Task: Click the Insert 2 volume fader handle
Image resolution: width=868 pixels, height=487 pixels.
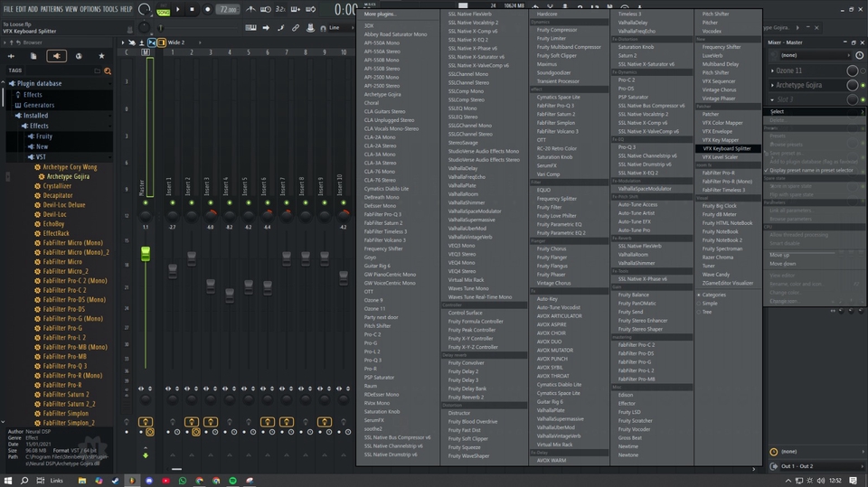Action: pos(192,258)
